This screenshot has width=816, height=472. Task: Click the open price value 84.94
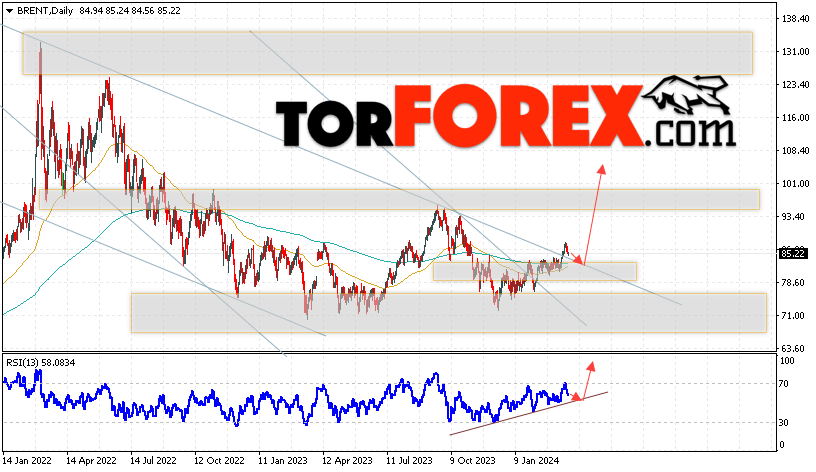click(91, 10)
